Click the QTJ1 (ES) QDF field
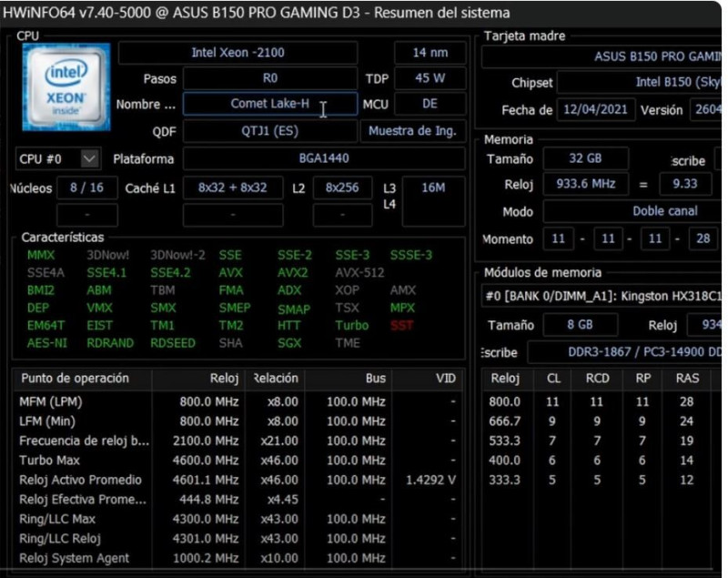 pos(269,131)
